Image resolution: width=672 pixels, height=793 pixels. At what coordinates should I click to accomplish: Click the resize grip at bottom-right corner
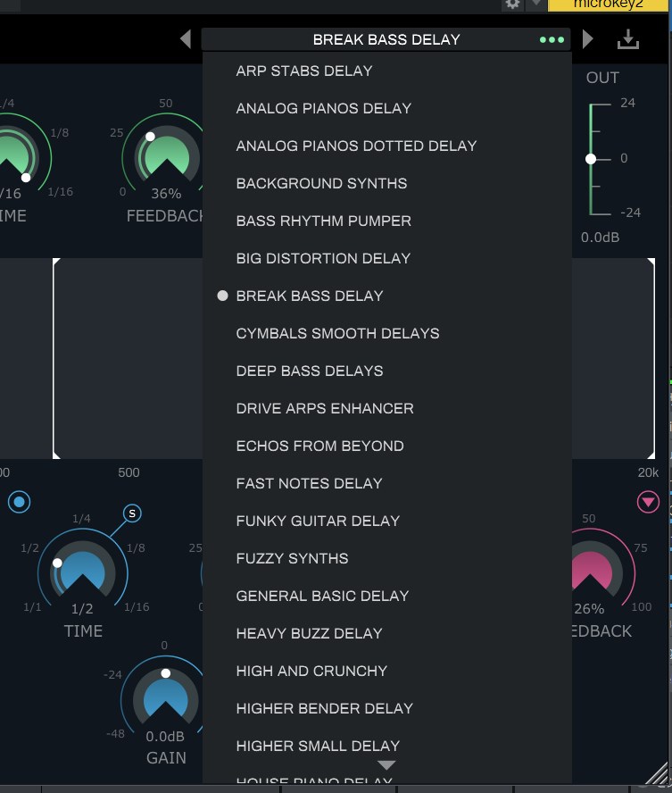(656, 772)
